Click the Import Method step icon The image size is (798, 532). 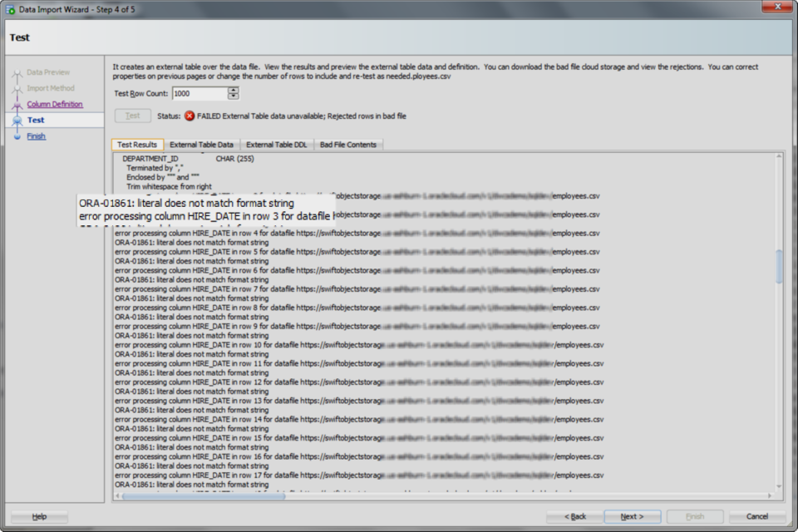(17, 88)
